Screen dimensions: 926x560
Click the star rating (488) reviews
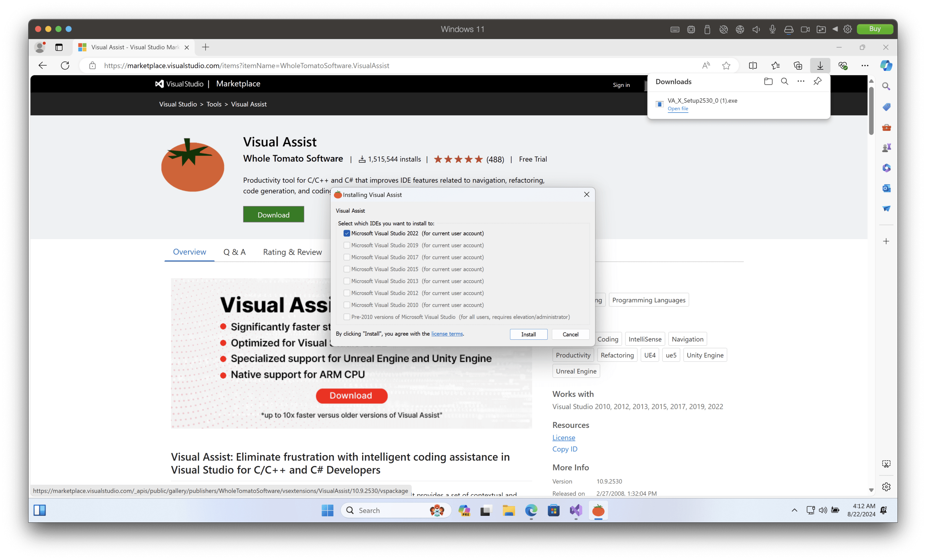click(469, 159)
